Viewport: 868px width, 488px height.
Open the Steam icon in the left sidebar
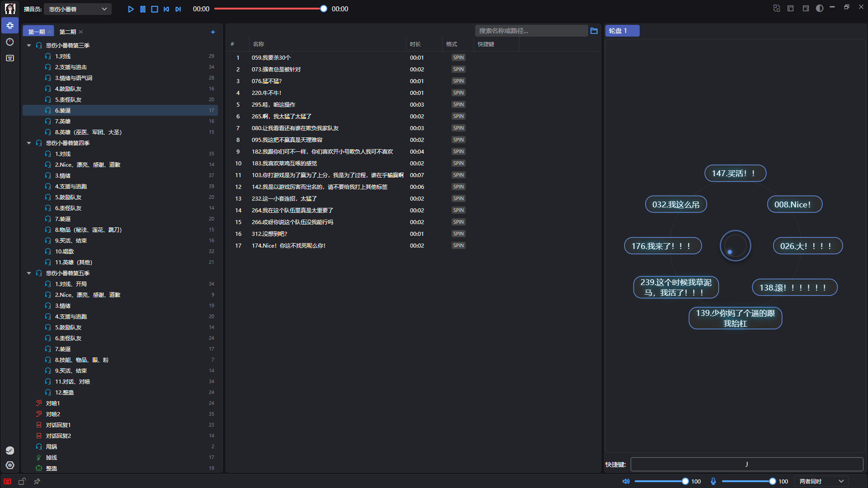click(x=10, y=450)
